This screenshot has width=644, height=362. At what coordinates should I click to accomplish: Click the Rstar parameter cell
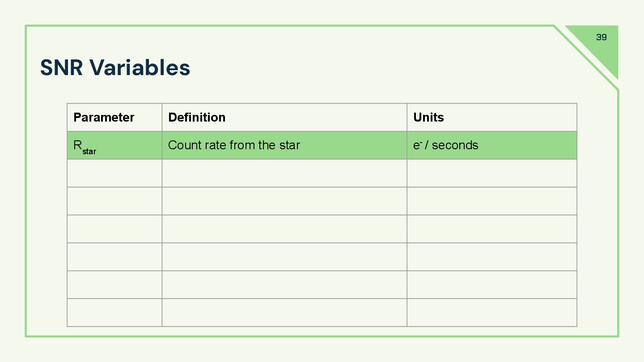[x=114, y=145]
